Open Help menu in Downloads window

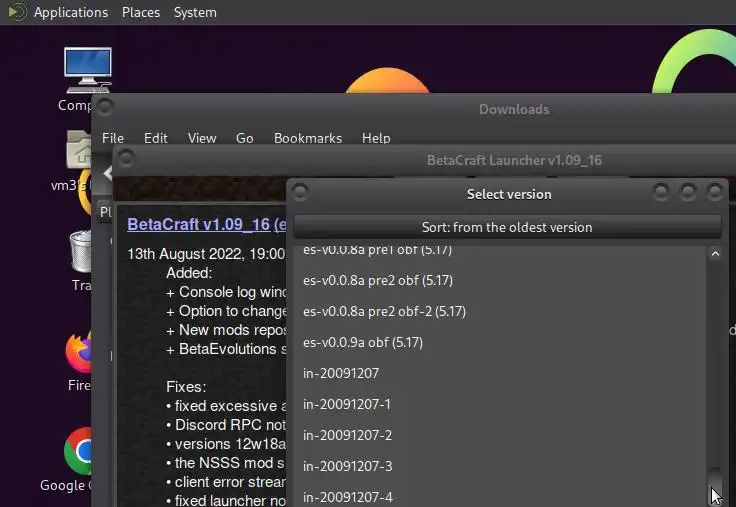point(376,138)
